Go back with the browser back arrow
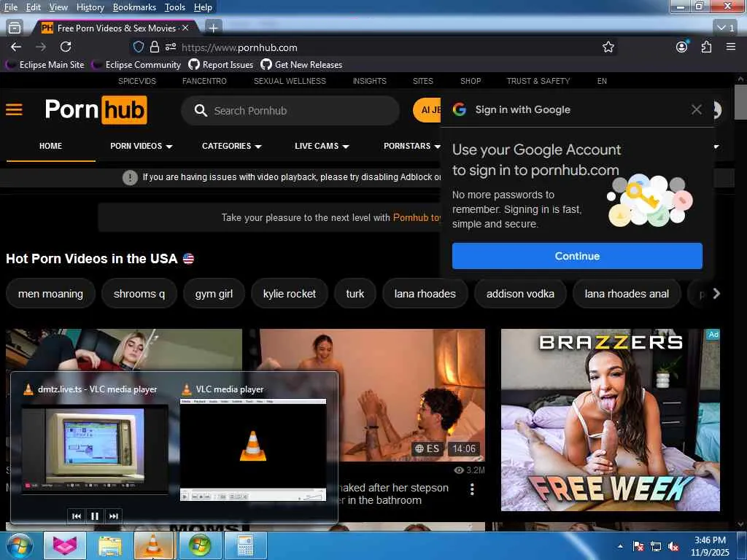Viewport: 747px width, 560px height. [16, 47]
